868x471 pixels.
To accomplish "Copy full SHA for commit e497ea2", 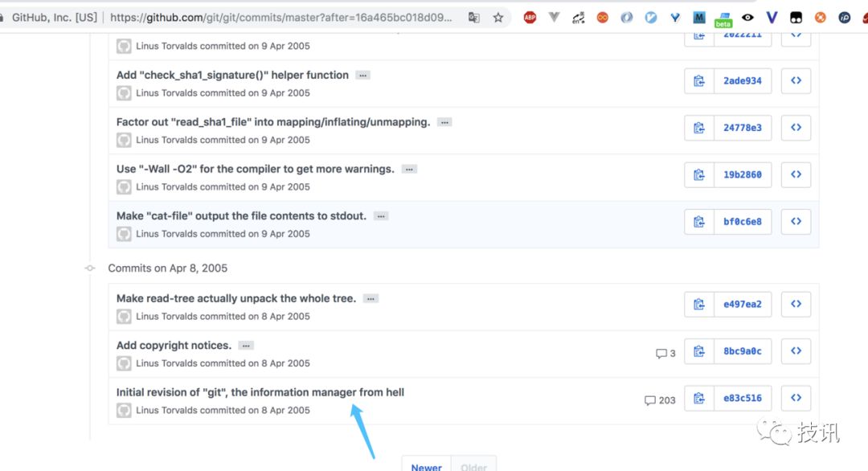I will [699, 305].
